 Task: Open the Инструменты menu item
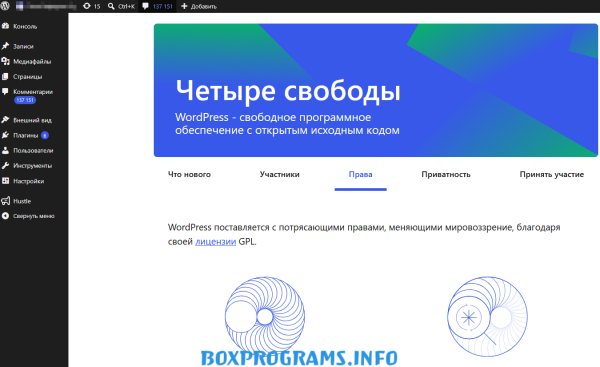coord(34,166)
